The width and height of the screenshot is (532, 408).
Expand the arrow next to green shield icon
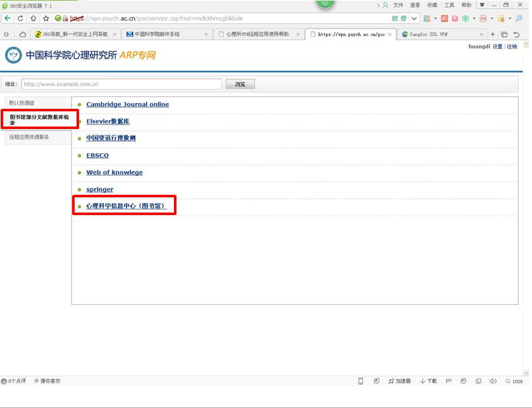(x=474, y=18)
